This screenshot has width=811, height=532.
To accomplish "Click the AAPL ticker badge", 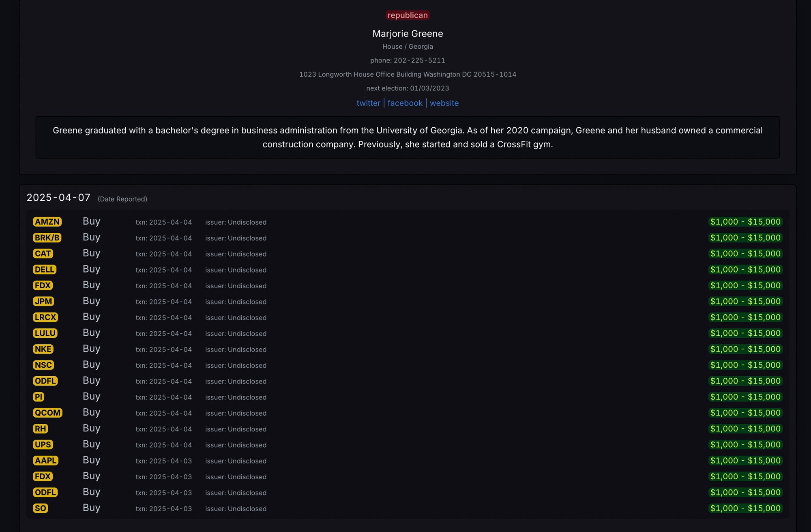I will coord(46,461).
